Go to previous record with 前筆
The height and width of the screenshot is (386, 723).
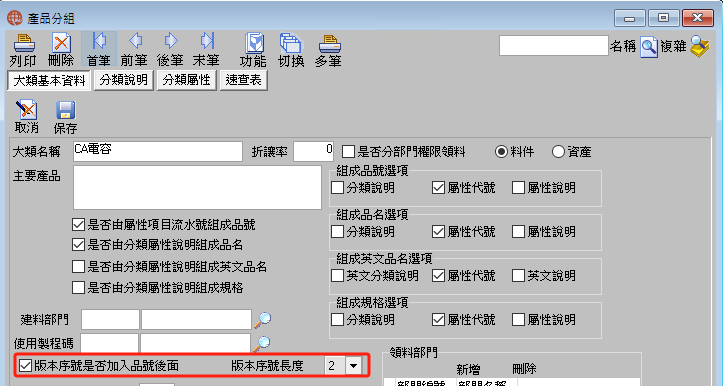click(135, 42)
